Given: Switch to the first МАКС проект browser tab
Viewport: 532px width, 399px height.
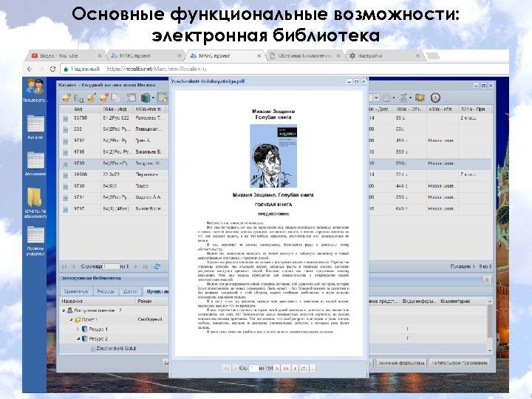Looking at the screenshot, I should (146, 55).
